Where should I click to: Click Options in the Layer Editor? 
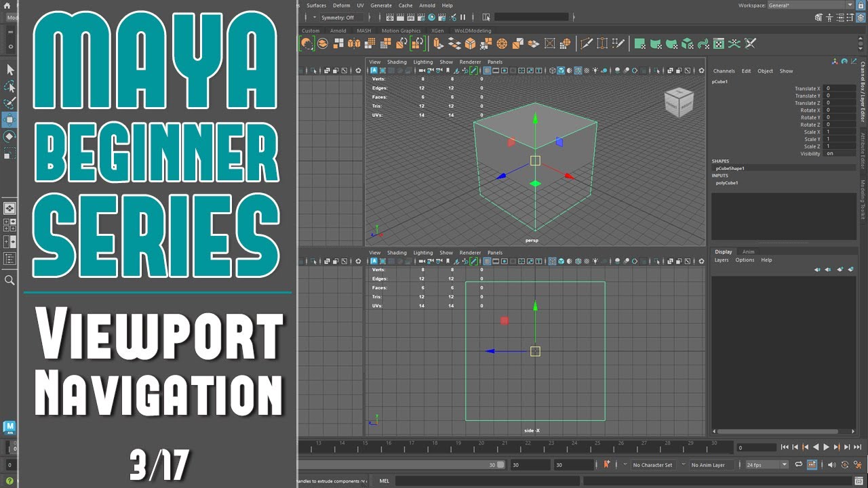(745, 260)
